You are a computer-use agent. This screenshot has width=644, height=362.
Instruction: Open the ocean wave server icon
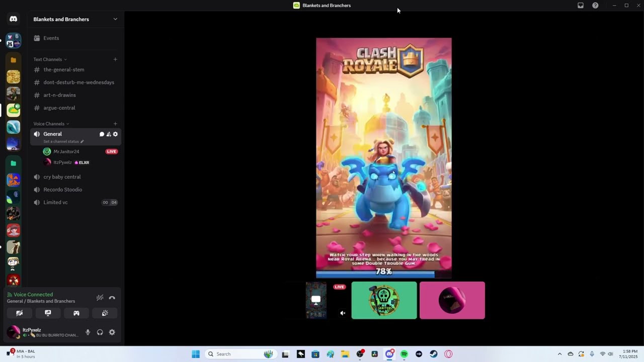point(14,127)
